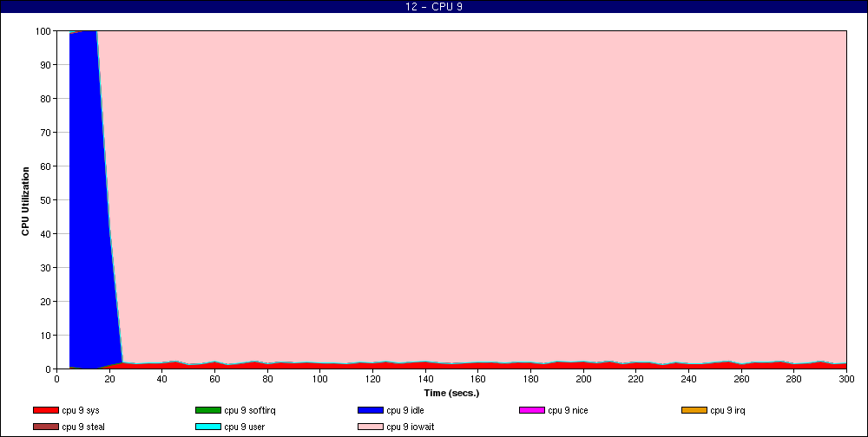Select the 'cpu 9 sys' legend label
This screenshot has height=437, width=868.
coord(81,410)
